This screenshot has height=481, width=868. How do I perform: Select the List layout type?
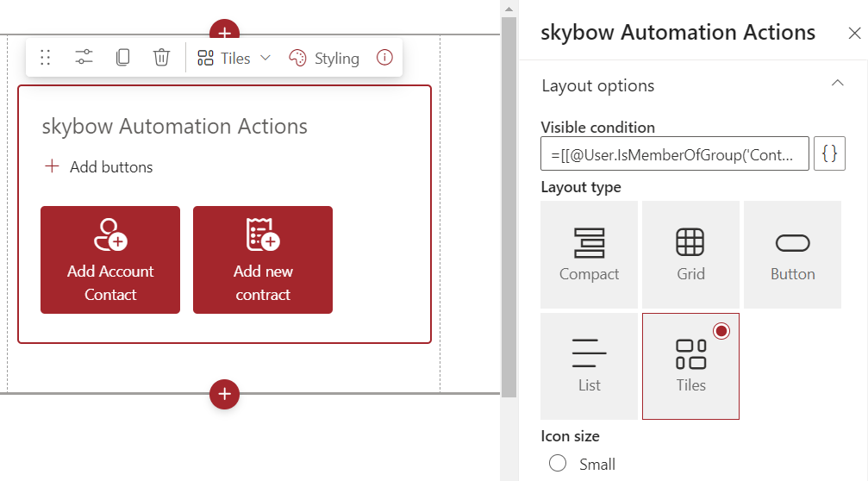click(589, 365)
